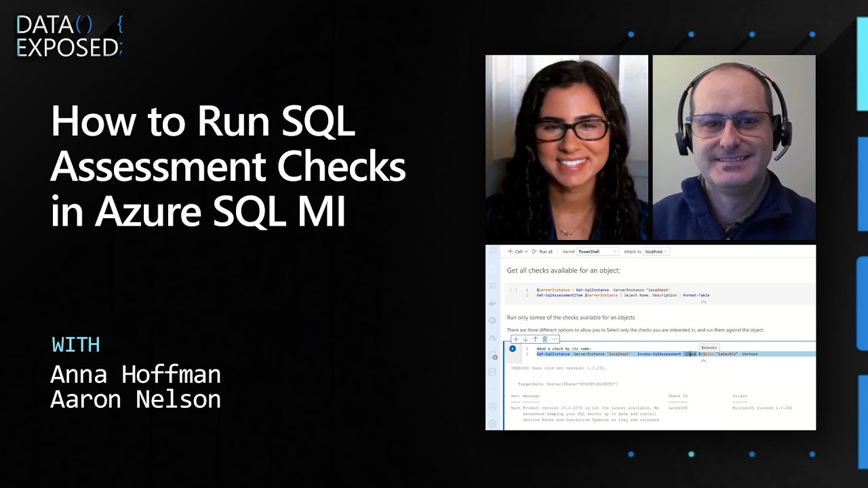Click the empty execution bracket of first cell
The width and height of the screenshot is (868, 488).
[513, 290]
